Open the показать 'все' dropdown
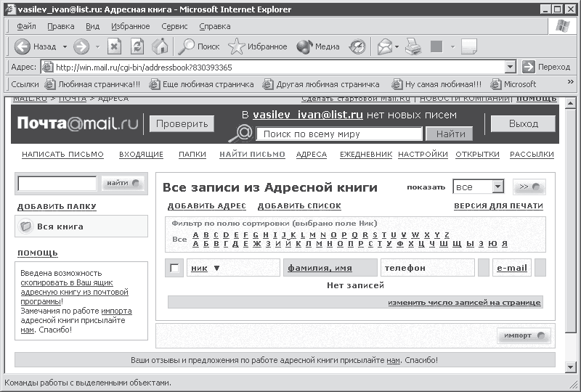The image size is (581, 392). (x=498, y=187)
